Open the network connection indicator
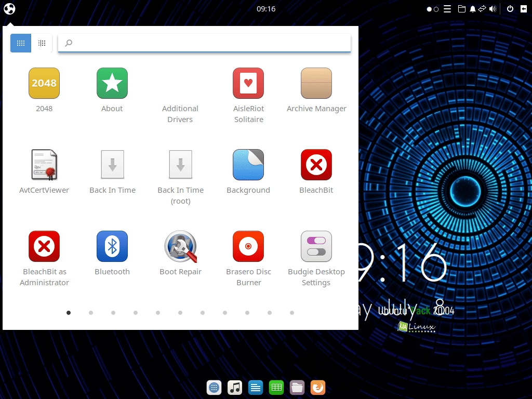 [x=482, y=9]
